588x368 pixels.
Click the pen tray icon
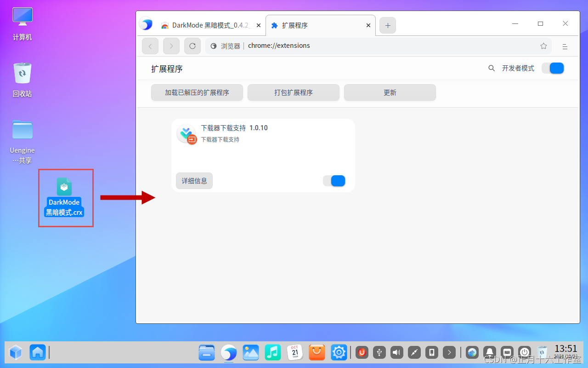(414, 353)
